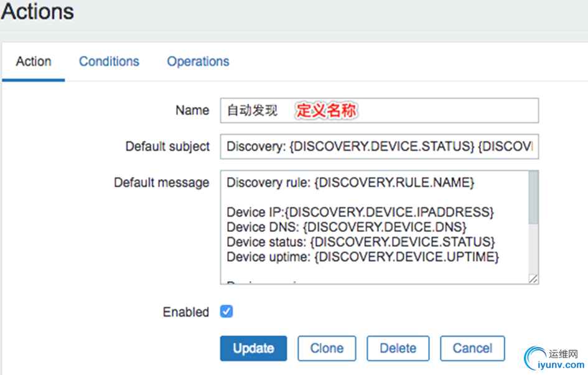Screen dimensions: 588x375
Task: Click the Default message label
Action: tap(162, 183)
